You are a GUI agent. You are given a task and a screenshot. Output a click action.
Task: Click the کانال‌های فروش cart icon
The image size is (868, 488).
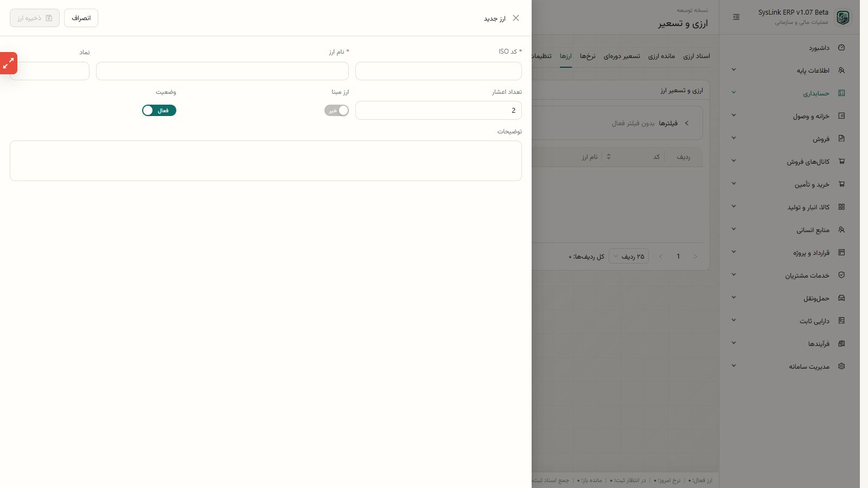(x=841, y=162)
